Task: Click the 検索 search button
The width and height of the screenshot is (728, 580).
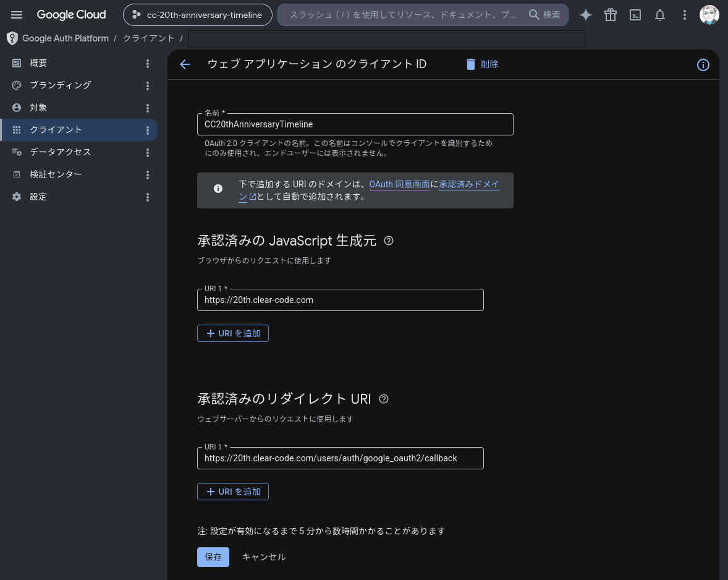Action: click(x=545, y=15)
